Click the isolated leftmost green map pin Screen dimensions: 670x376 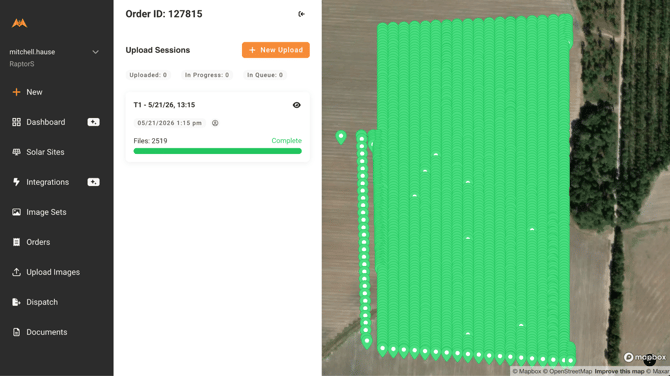(x=341, y=137)
